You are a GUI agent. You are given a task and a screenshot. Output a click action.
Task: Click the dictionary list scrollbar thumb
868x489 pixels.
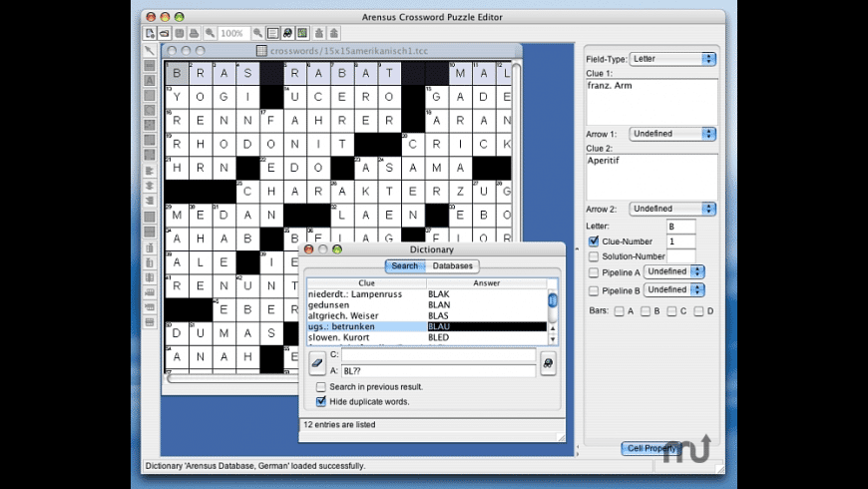click(552, 300)
